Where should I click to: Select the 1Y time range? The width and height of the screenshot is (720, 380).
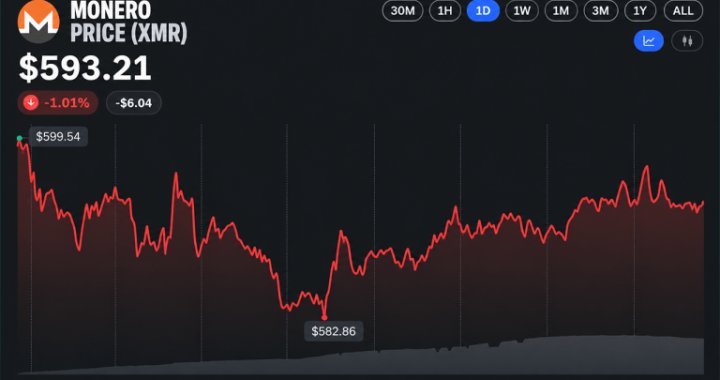[640, 11]
